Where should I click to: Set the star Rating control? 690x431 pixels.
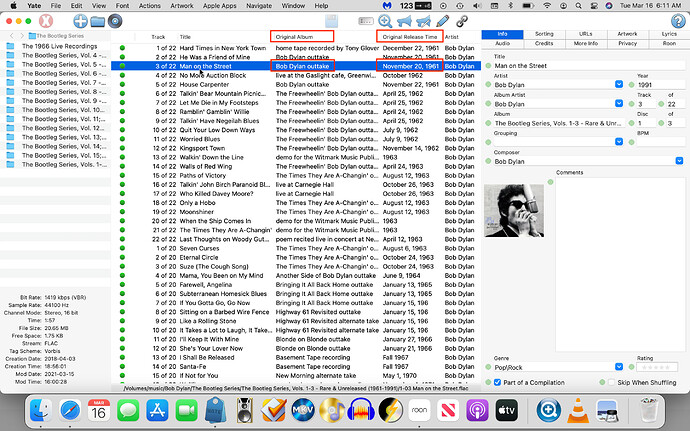tap(656, 367)
